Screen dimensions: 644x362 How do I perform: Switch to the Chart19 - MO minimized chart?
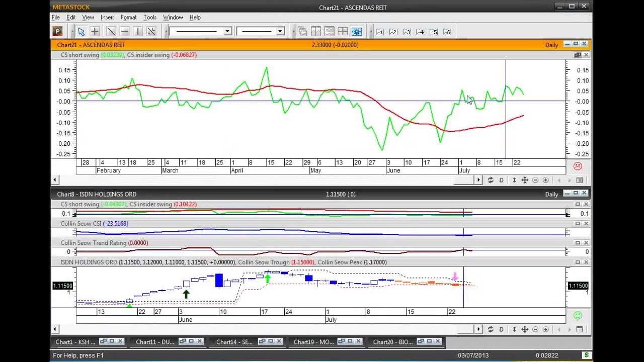[313, 342]
